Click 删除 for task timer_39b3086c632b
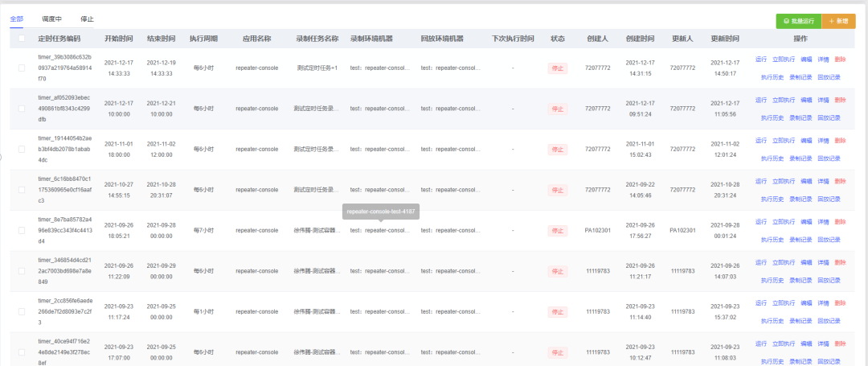This screenshot has width=868, height=366. click(840, 60)
